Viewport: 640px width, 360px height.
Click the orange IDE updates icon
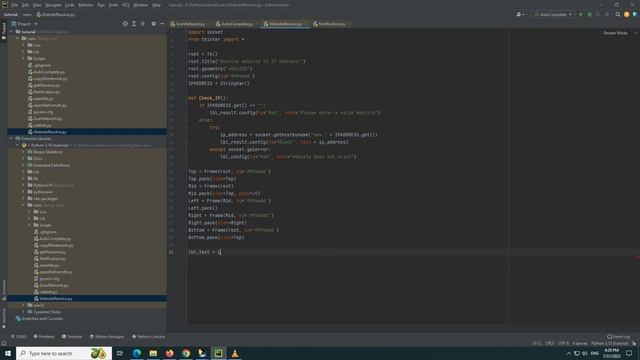pos(627,14)
